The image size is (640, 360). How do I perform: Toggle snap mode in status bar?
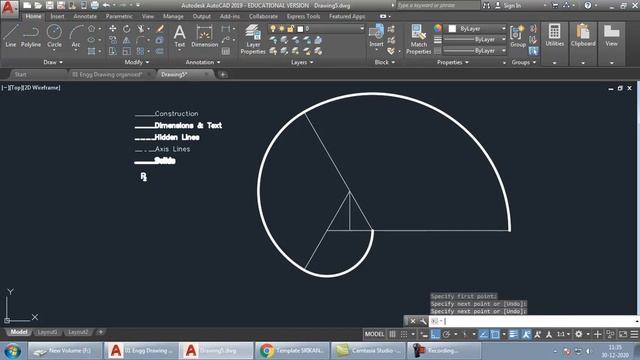tap(404, 334)
